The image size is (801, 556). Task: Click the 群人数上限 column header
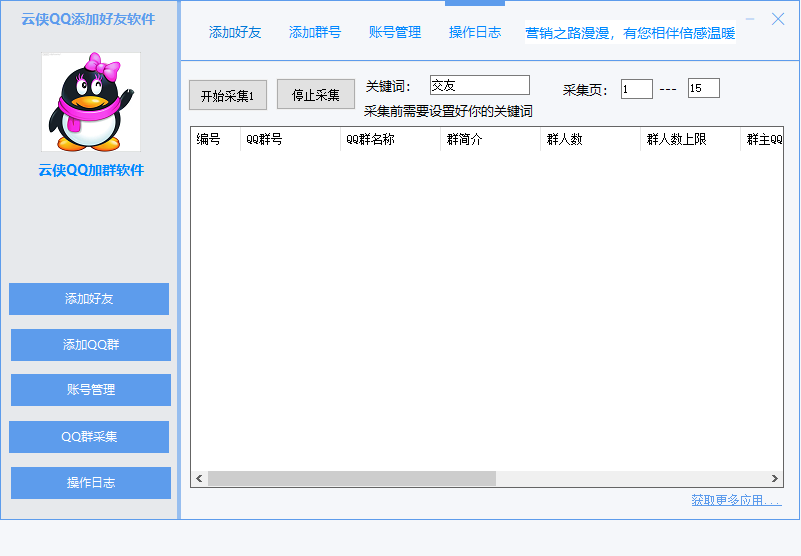tap(691, 139)
